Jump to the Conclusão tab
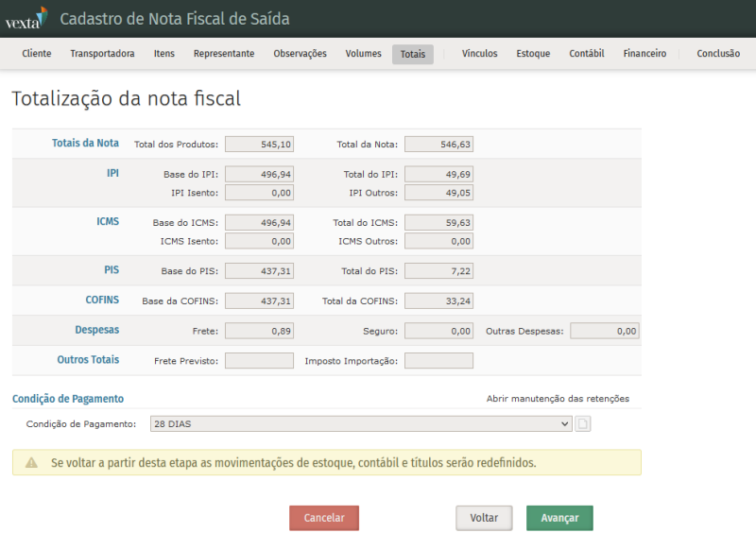 [x=718, y=54]
